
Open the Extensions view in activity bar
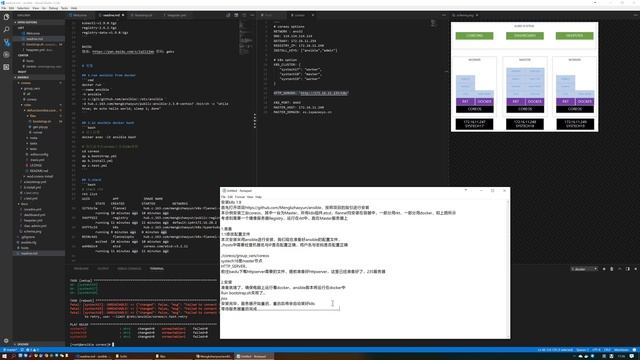click(x=6, y=67)
